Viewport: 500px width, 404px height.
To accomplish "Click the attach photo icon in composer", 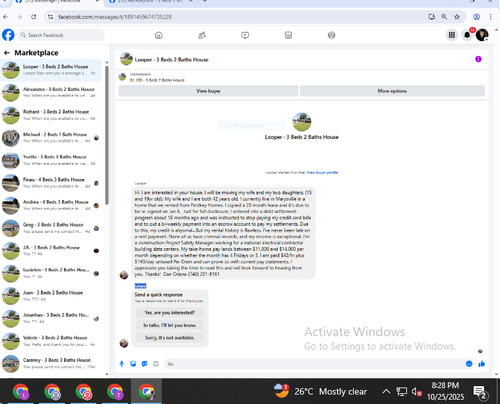I will tap(133, 364).
